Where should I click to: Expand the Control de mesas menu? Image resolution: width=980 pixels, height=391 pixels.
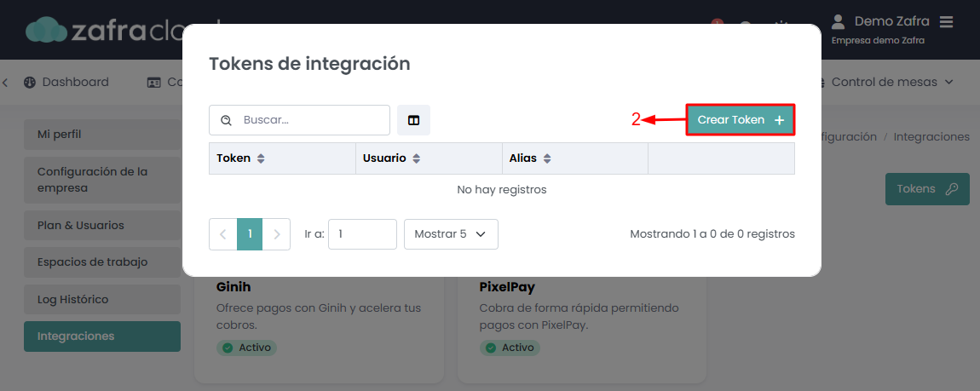(891, 83)
